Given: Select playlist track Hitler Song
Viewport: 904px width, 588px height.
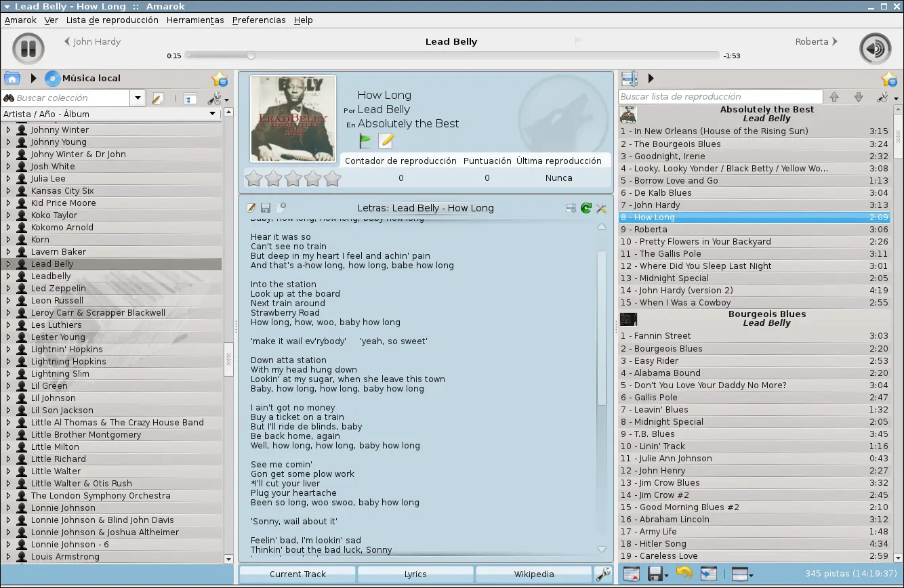Looking at the screenshot, I should pos(755,544).
